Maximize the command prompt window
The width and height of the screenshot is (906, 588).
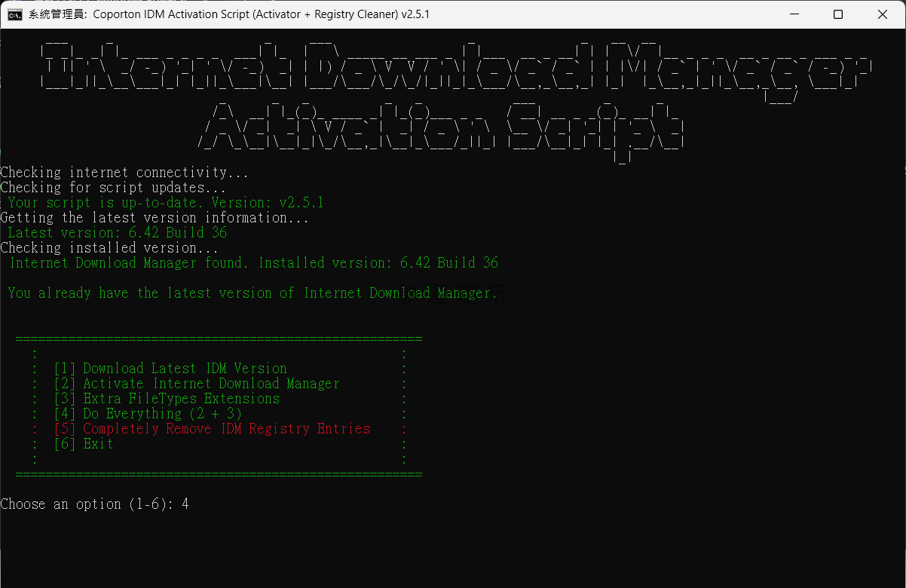pyautogui.click(x=838, y=14)
